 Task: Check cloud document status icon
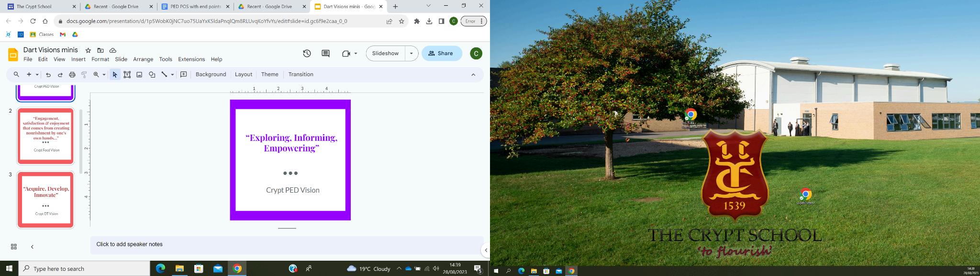point(113,50)
